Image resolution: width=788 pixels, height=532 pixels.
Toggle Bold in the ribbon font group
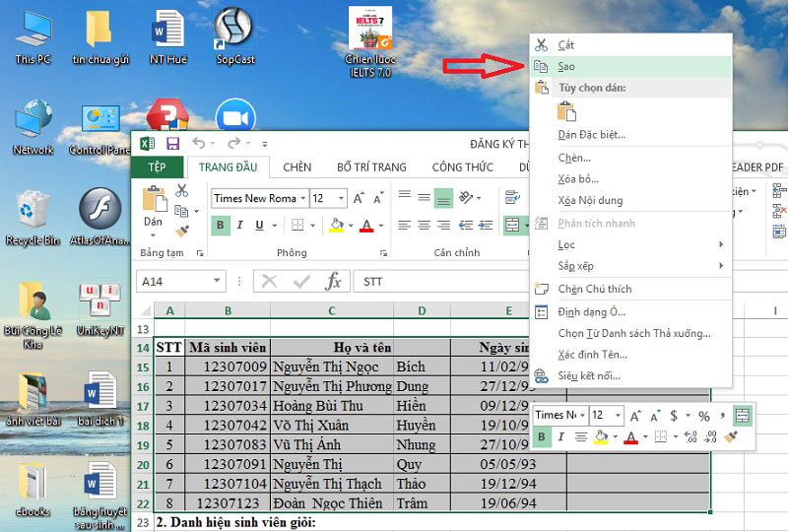pyautogui.click(x=222, y=226)
